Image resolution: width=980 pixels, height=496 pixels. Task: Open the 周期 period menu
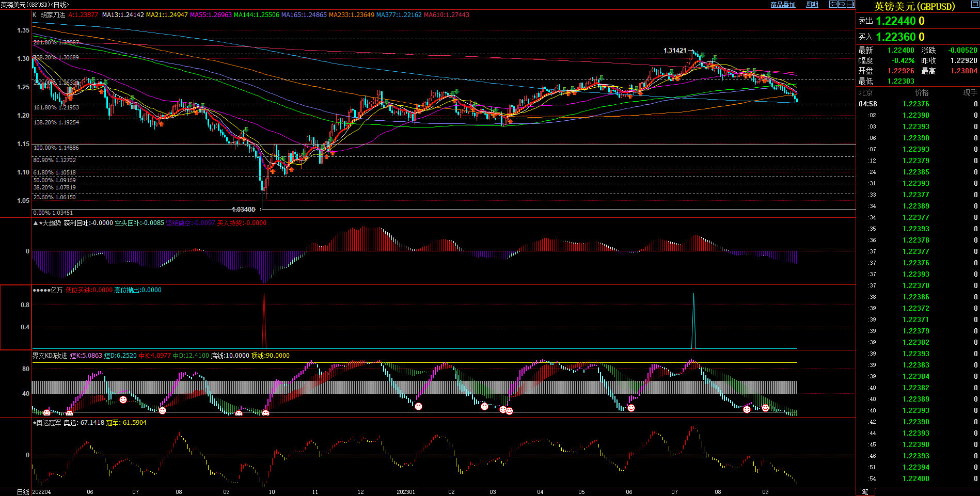[x=812, y=5]
